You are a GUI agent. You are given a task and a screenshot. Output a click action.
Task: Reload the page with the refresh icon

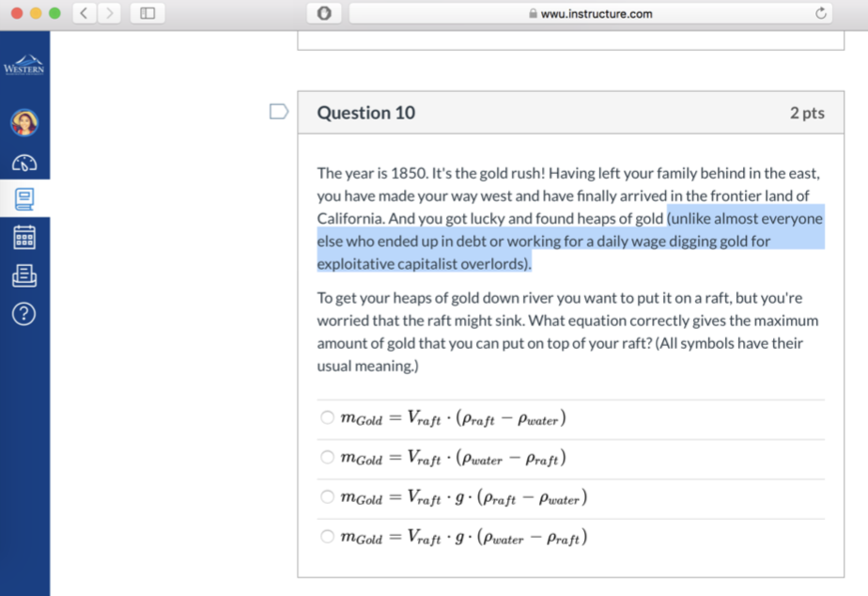(x=820, y=13)
